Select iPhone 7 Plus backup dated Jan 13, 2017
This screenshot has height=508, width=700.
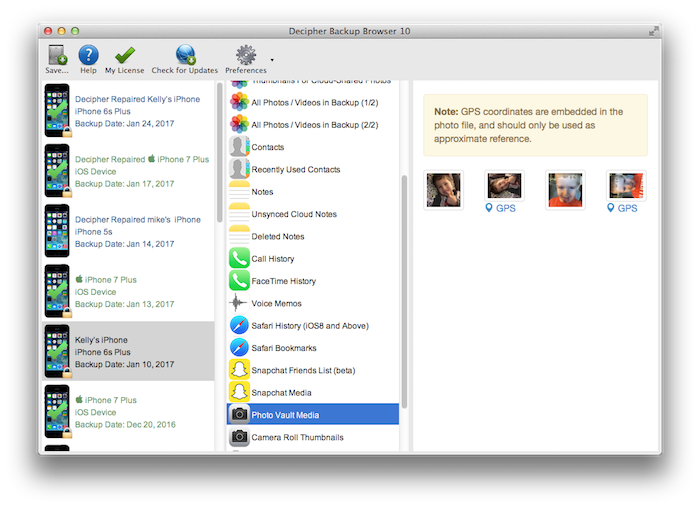(x=129, y=291)
